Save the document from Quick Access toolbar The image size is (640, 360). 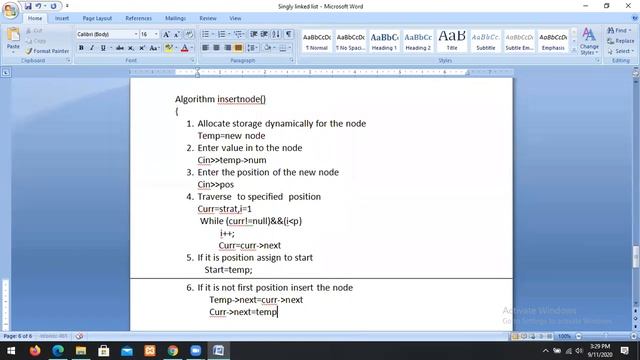click(x=28, y=6)
